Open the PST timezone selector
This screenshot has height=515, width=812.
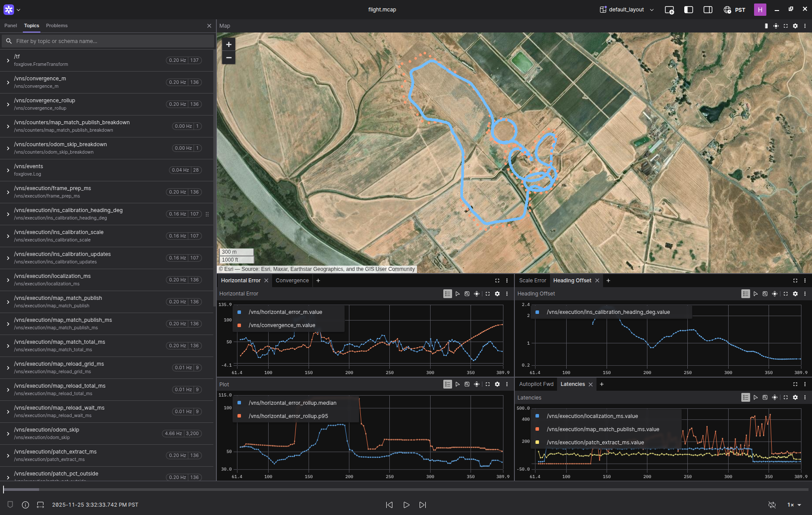[x=735, y=10]
